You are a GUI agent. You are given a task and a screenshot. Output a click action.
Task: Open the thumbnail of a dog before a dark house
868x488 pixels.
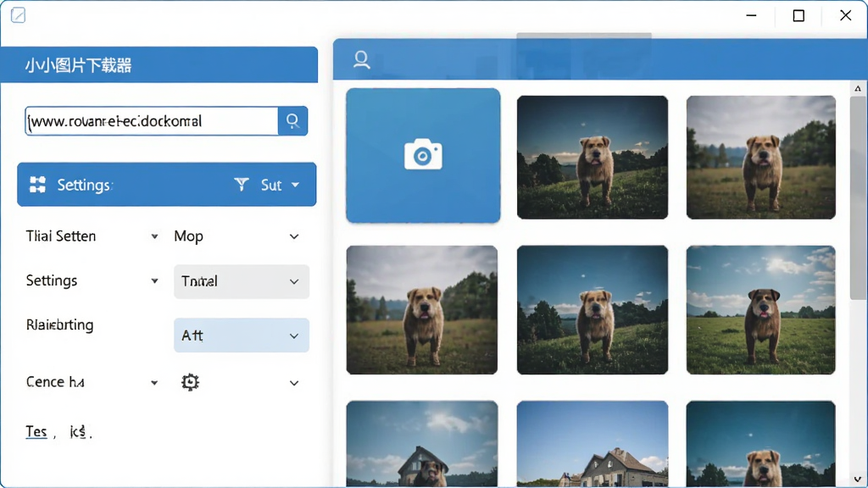pyautogui.click(x=422, y=444)
